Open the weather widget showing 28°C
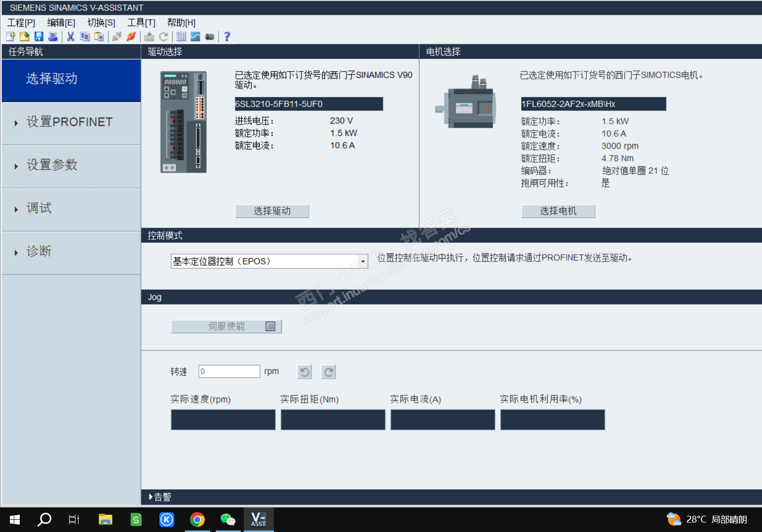Image resolution: width=762 pixels, height=532 pixels. click(x=707, y=519)
